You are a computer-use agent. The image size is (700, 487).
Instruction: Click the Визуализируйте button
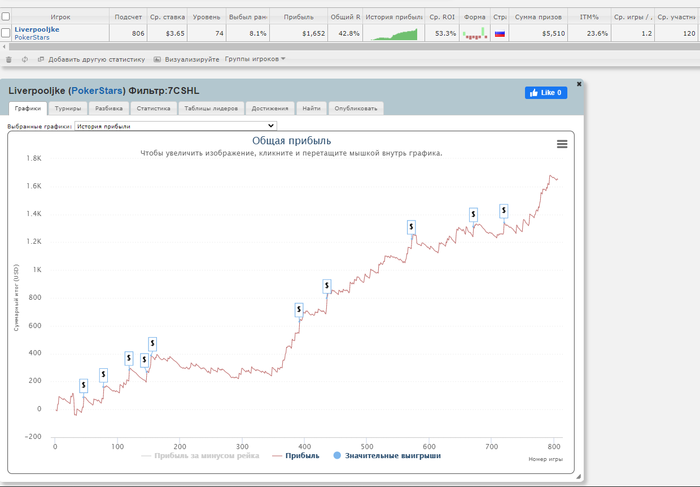click(x=187, y=59)
